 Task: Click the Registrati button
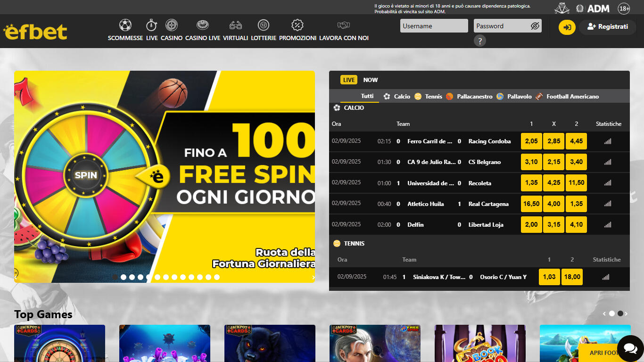[608, 27]
